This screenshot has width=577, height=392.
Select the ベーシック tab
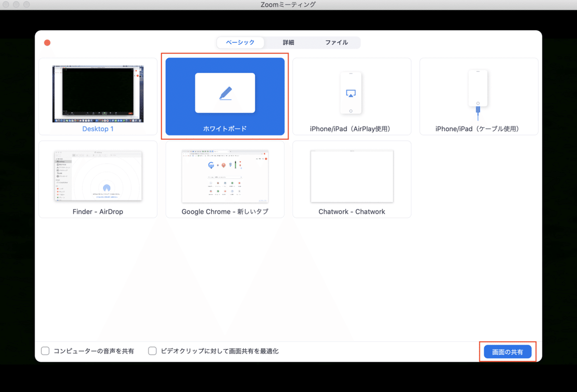coord(240,42)
